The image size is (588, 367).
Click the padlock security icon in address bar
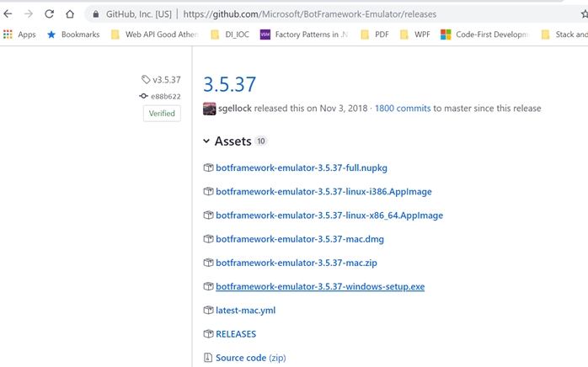tap(96, 14)
